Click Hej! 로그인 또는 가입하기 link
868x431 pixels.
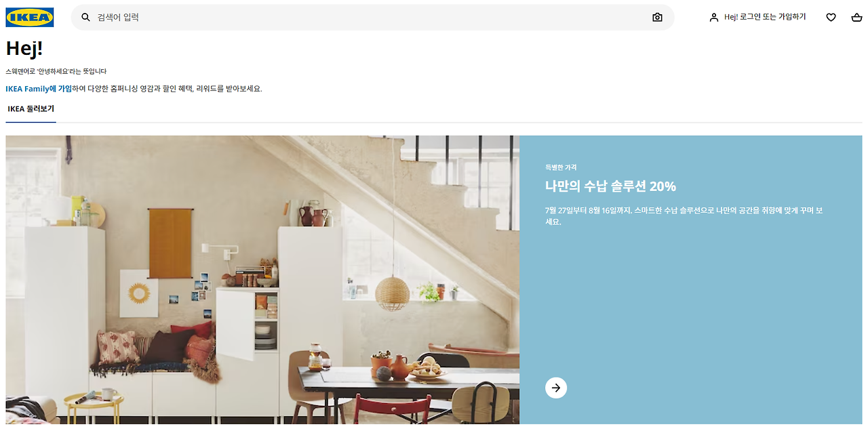click(765, 17)
